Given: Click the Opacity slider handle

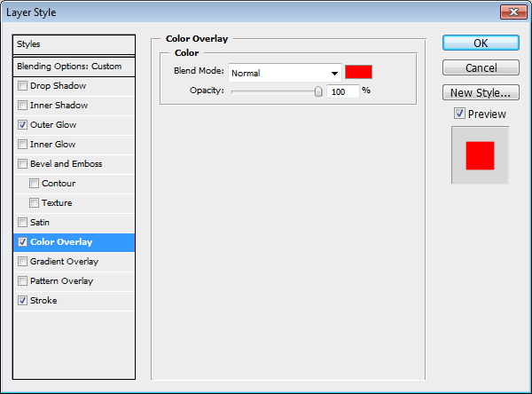Looking at the screenshot, I should (x=318, y=91).
